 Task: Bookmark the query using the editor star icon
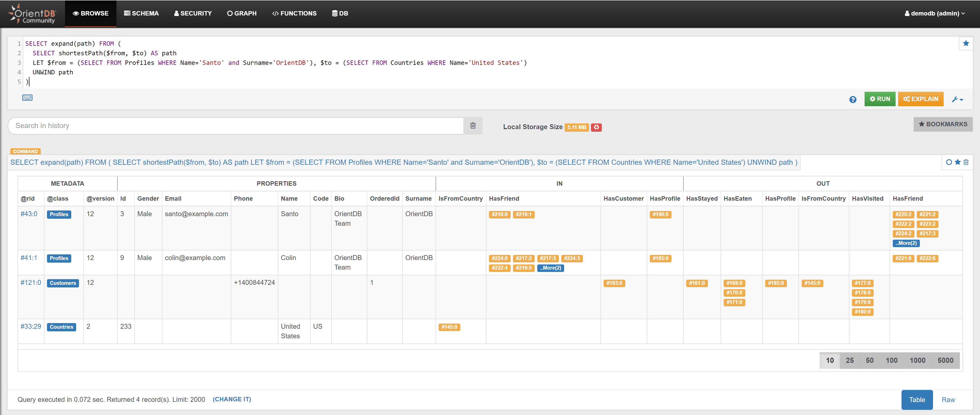(966, 43)
